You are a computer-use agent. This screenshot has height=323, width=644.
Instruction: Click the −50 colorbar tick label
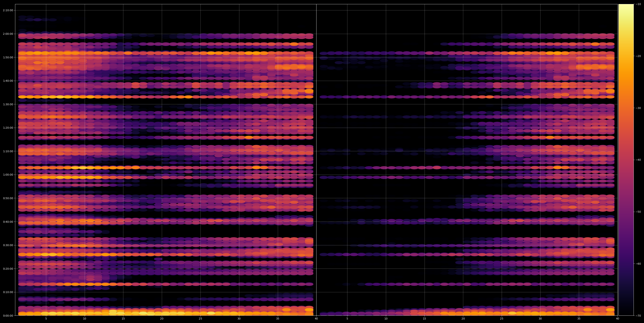click(x=638, y=212)
